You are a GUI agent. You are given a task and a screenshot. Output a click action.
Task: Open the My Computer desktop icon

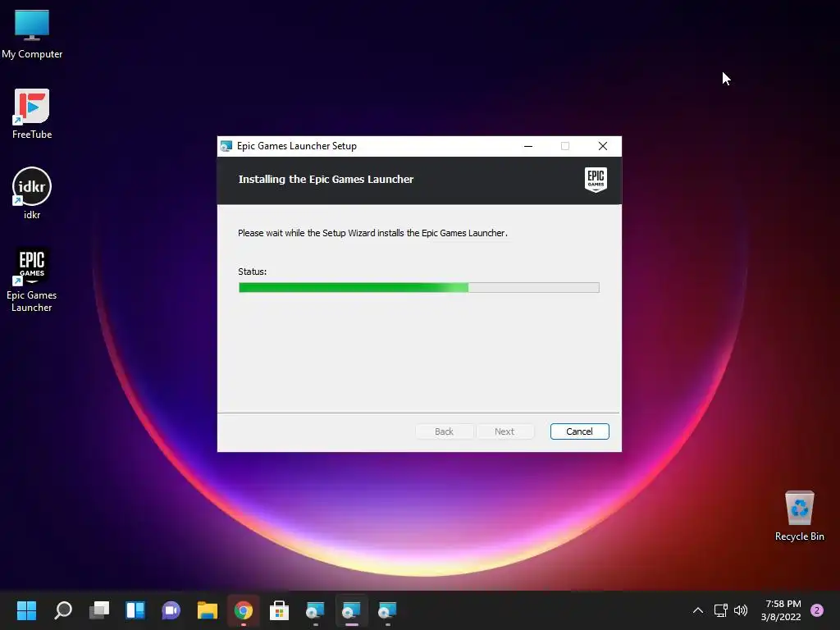coord(32,34)
